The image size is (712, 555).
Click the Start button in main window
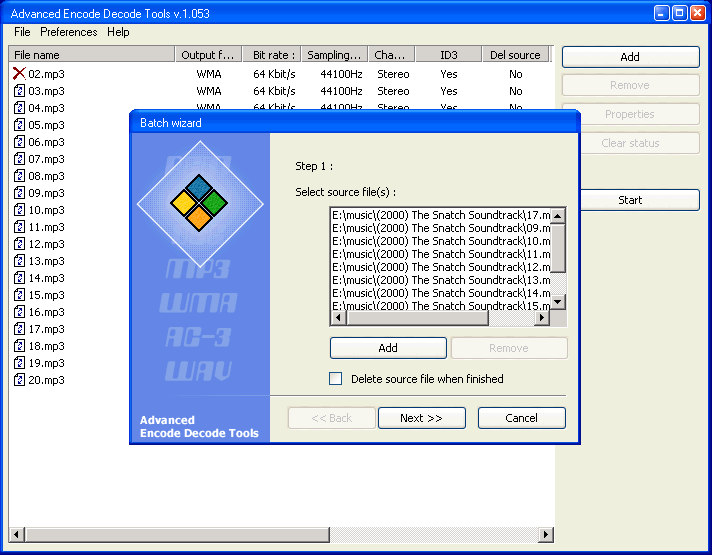tap(639, 200)
